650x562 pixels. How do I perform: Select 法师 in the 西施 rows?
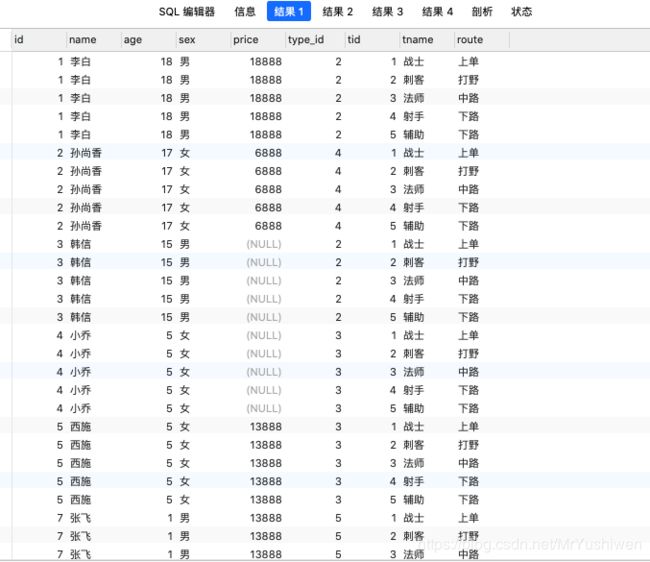point(414,463)
